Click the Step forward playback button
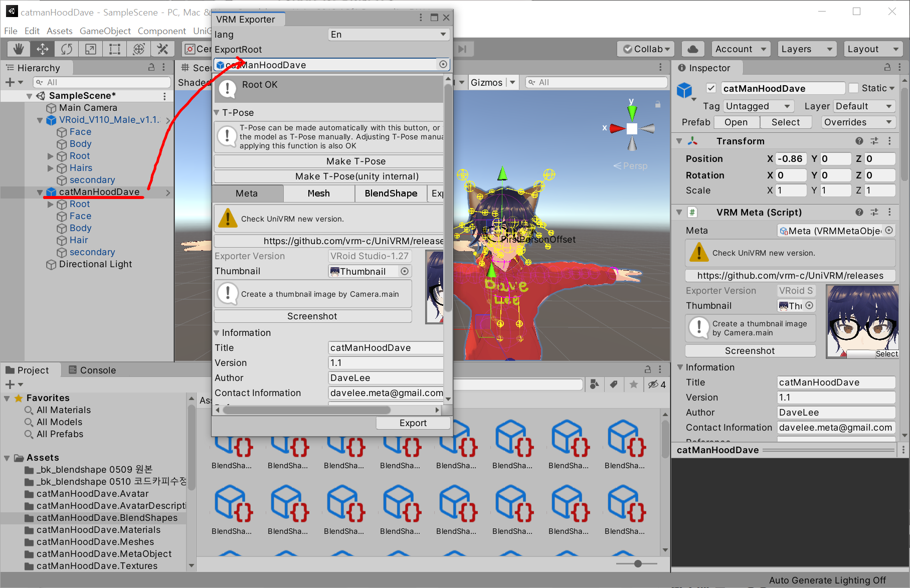The width and height of the screenshot is (910, 588). pyautogui.click(x=462, y=49)
